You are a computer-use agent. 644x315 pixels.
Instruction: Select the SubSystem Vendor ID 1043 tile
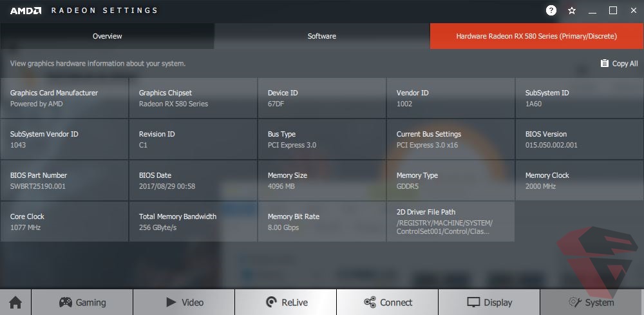[64, 139]
